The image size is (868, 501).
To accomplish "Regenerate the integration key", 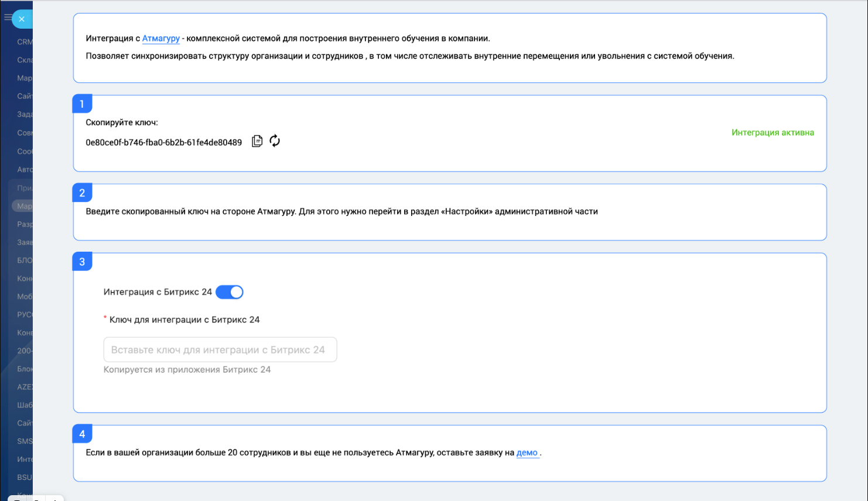I will [275, 141].
